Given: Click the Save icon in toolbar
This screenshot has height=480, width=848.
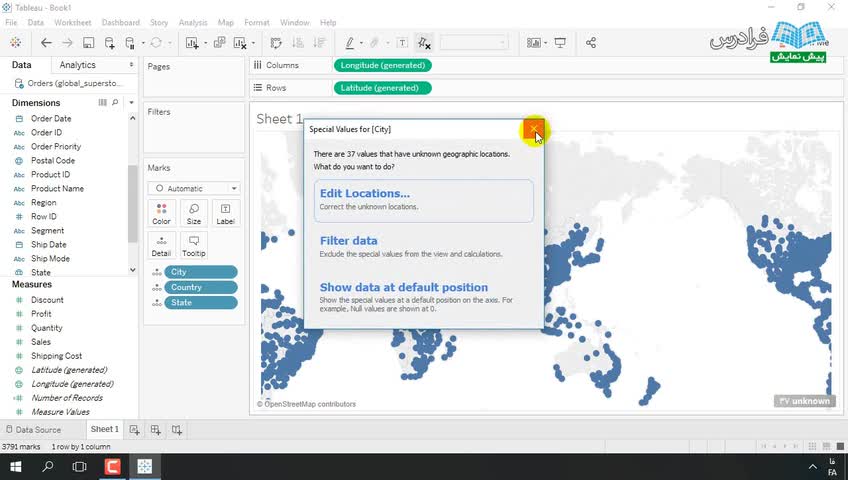Looking at the screenshot, I should click(x=89, y=43).
